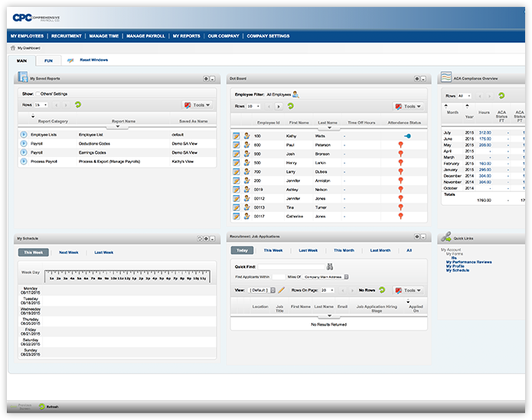Open My Schedule settings gear
This screenshot has height=420, width=532.
click(206, 239)
